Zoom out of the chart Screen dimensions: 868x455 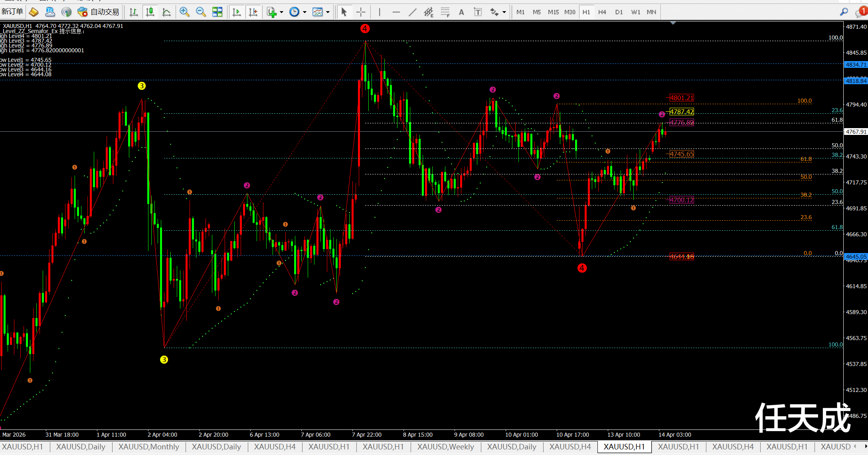coord(201,12)
